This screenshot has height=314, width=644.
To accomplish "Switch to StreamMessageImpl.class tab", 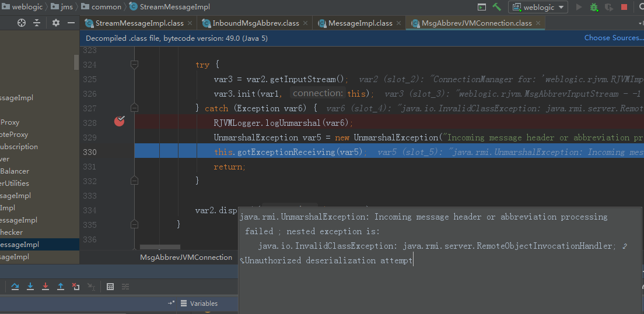I will point(138,23).
